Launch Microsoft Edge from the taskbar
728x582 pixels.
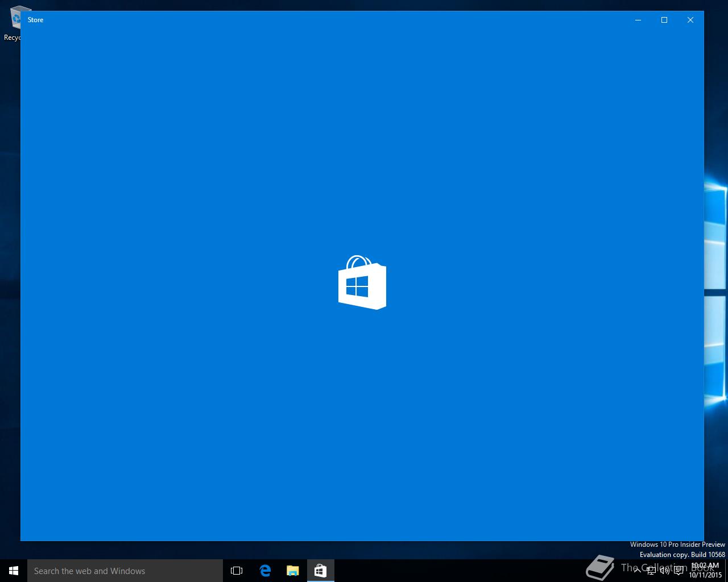click(265, 571)
